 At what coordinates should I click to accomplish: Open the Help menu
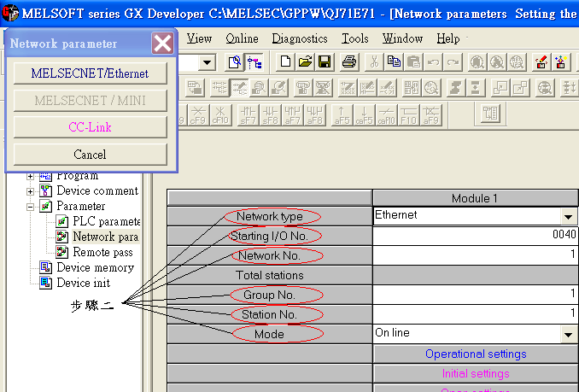pyautogui.click(x=447, y=38)
